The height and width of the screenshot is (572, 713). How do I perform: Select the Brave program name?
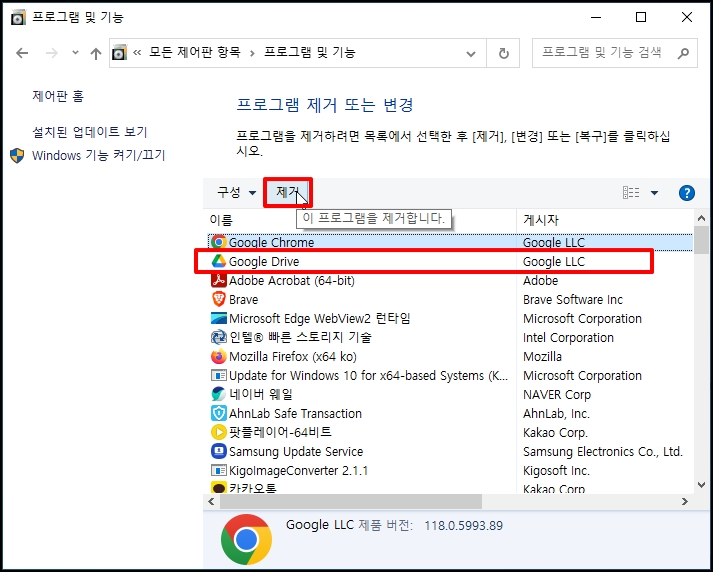[x=243, y=300]
